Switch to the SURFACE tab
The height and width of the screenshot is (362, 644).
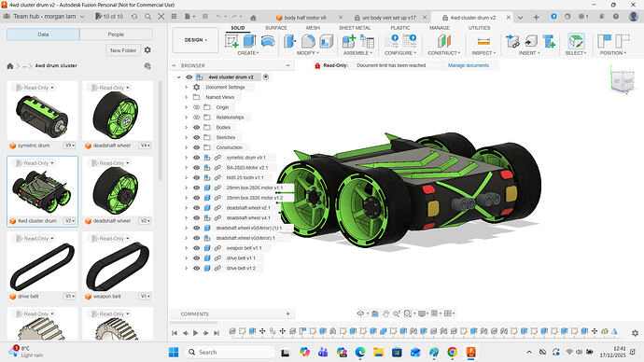coord(276,28)
